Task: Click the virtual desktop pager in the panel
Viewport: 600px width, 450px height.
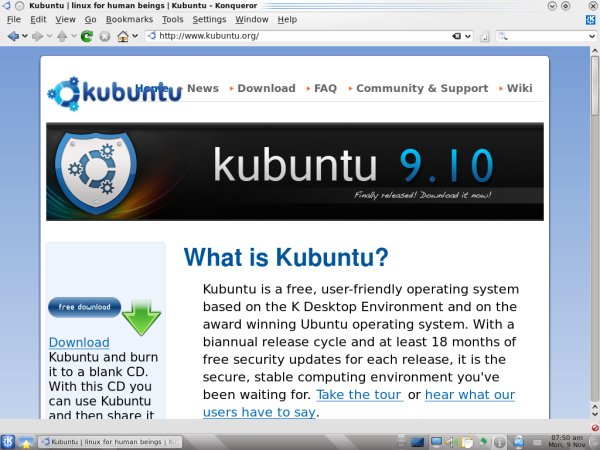Action: click(401, 442)
